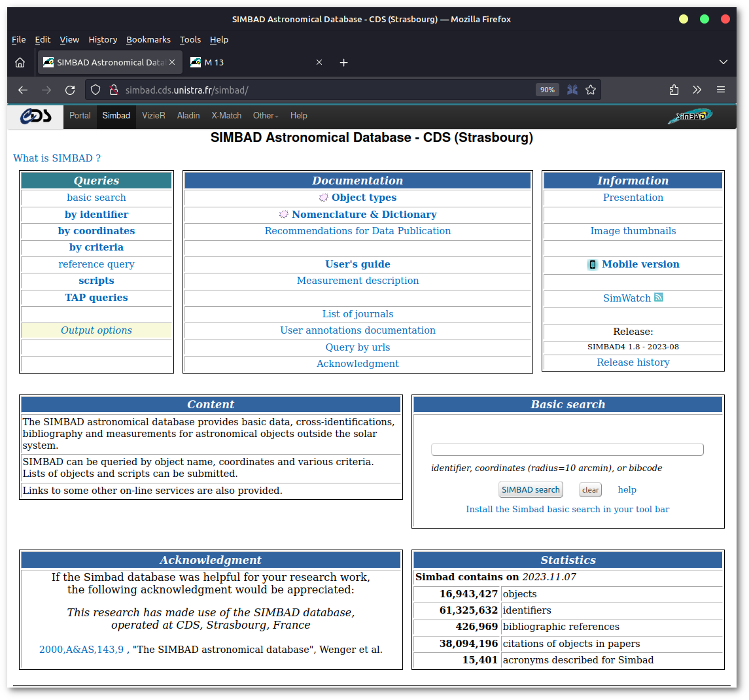Open the by identifier query link
The height and width of the screenshot is (700, 749).
(x=97, y=215)
